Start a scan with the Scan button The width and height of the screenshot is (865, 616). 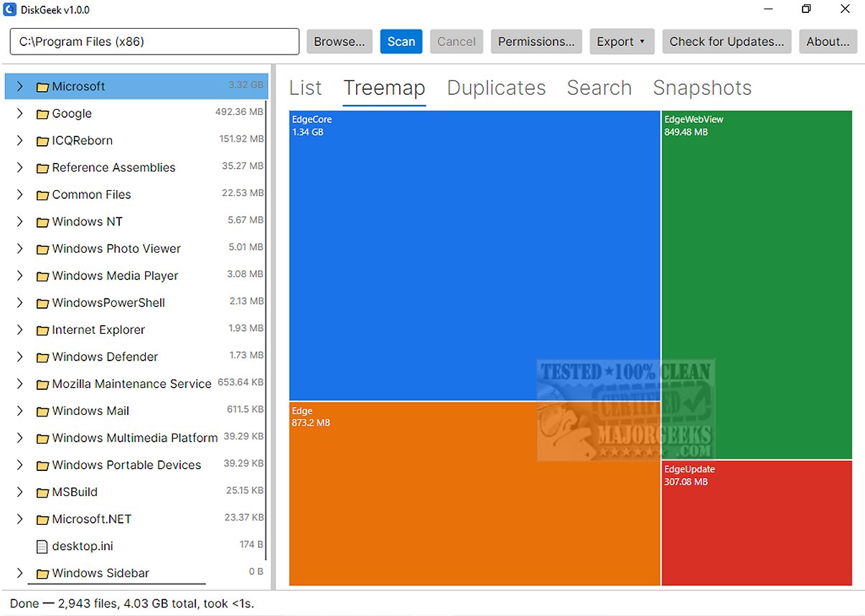point(401,42)
